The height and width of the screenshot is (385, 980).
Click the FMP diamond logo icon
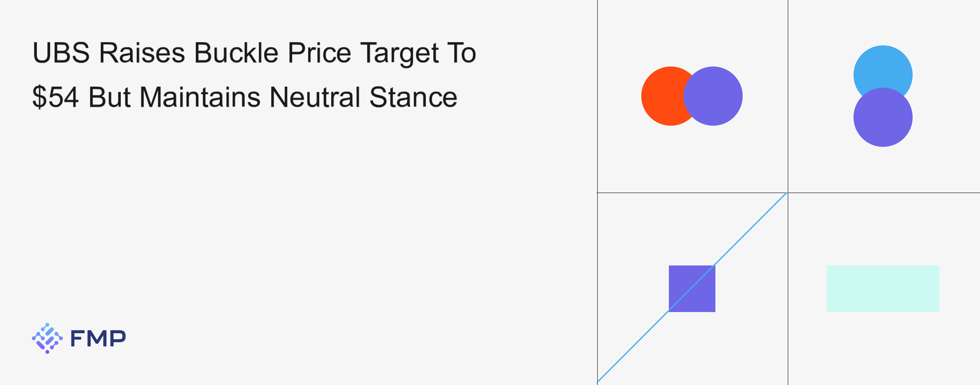[47, 338]
